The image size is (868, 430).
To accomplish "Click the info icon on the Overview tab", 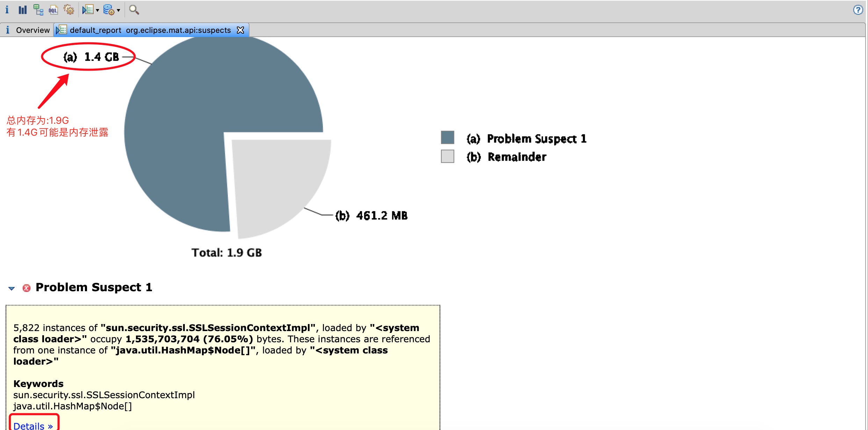I will 8,30.
